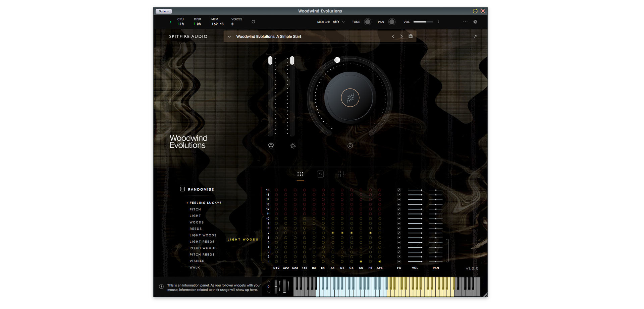Select evolution 10 for key E4

tap(323, 219)
